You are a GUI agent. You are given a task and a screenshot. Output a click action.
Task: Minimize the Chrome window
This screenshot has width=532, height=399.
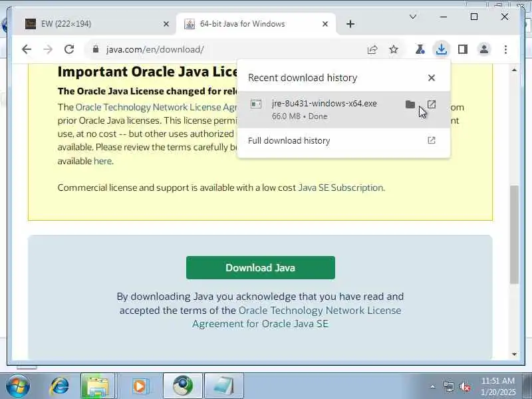(444, 17)
